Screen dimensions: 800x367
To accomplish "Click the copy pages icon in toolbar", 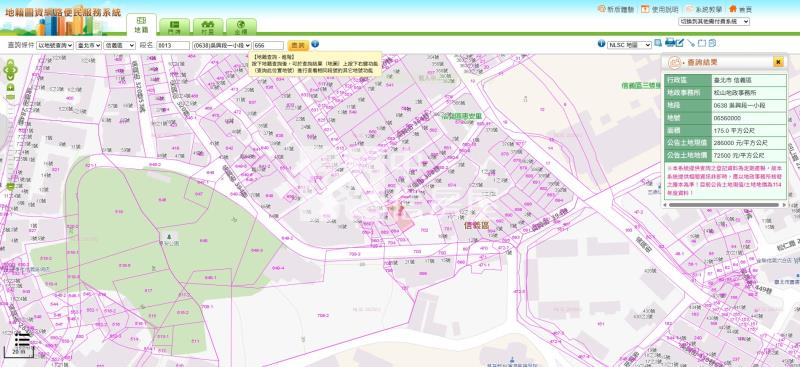I will point(712,43).
